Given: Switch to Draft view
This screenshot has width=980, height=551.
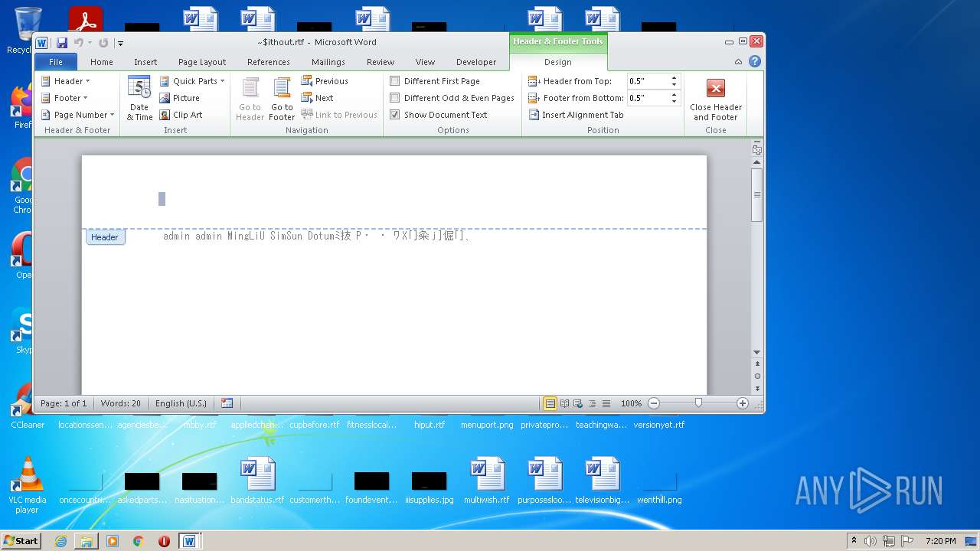Looking at the screenshot, I should (606, 403).
